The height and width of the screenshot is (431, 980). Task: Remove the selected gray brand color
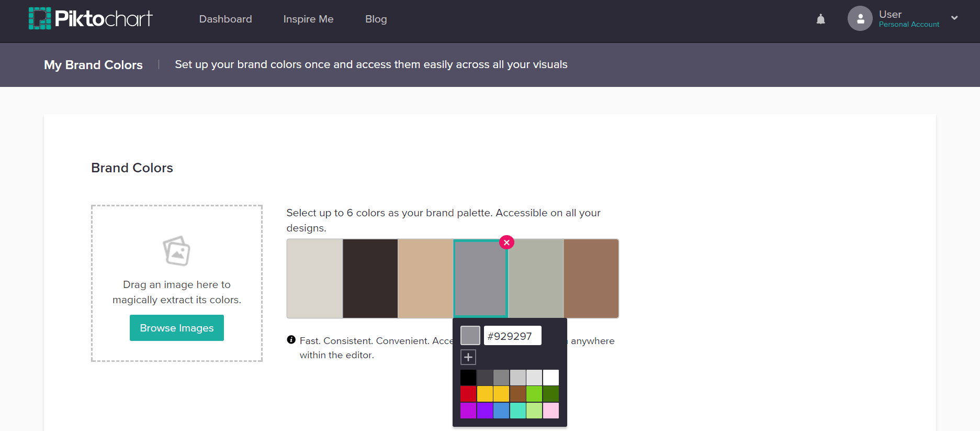click(506, 242)
